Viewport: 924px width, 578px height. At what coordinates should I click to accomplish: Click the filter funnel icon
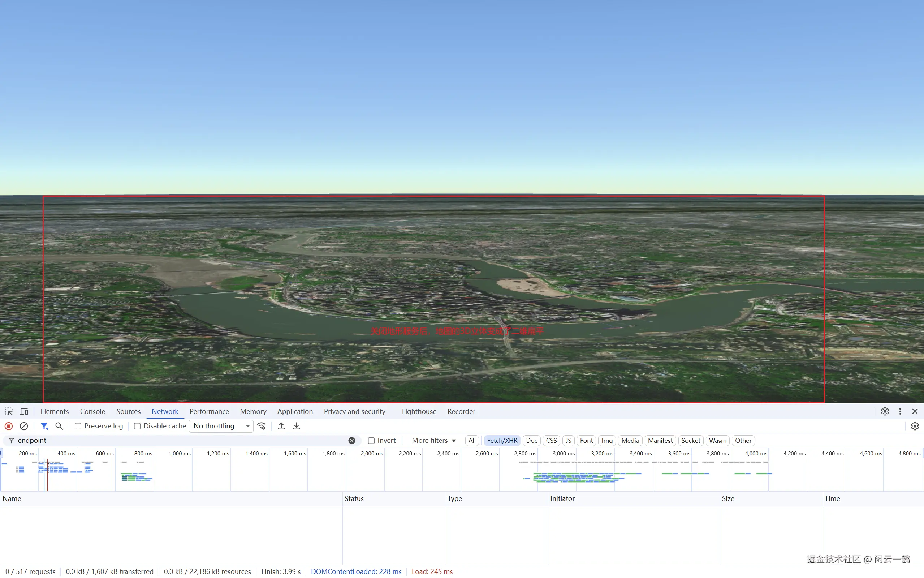[44, 426]
